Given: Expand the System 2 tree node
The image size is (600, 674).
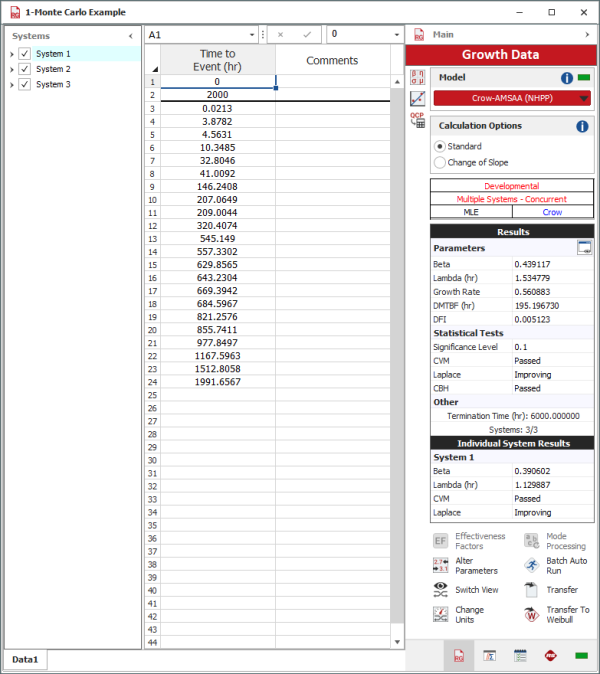Looking at the screenshot, I should [11, 69].
